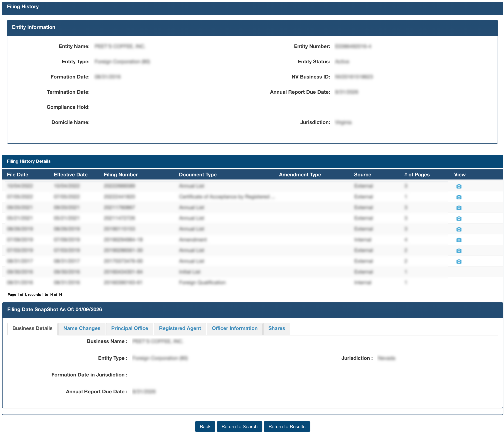Click the Document Type column header
504x438 pixels.
[x=198, y=175]
